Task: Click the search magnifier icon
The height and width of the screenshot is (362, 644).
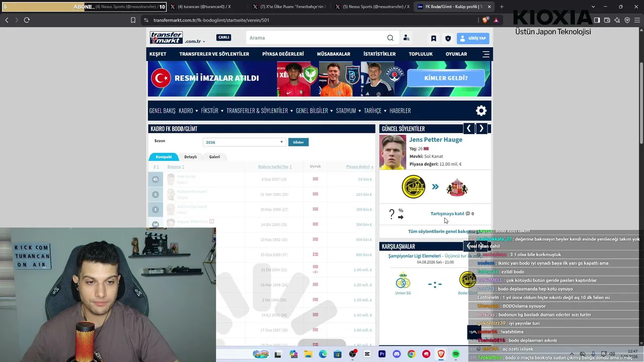Action: tap(390, 38)
